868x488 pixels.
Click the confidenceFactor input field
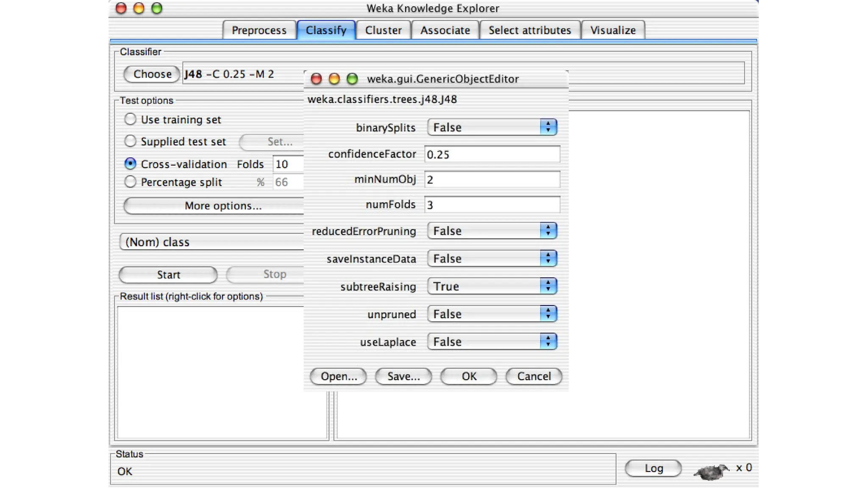pyautogui.click(x=492, y=154)
